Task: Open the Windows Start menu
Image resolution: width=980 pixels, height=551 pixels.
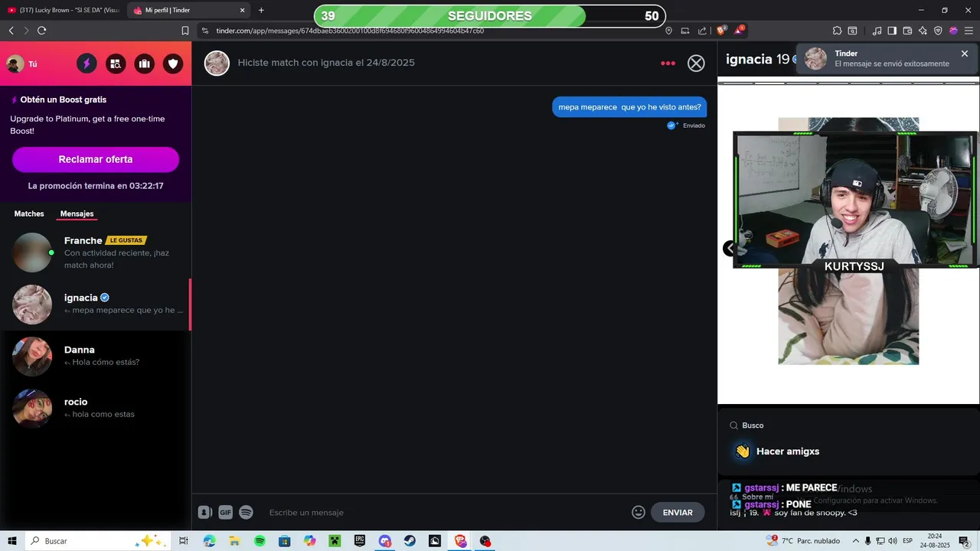Action: [12, 541]
